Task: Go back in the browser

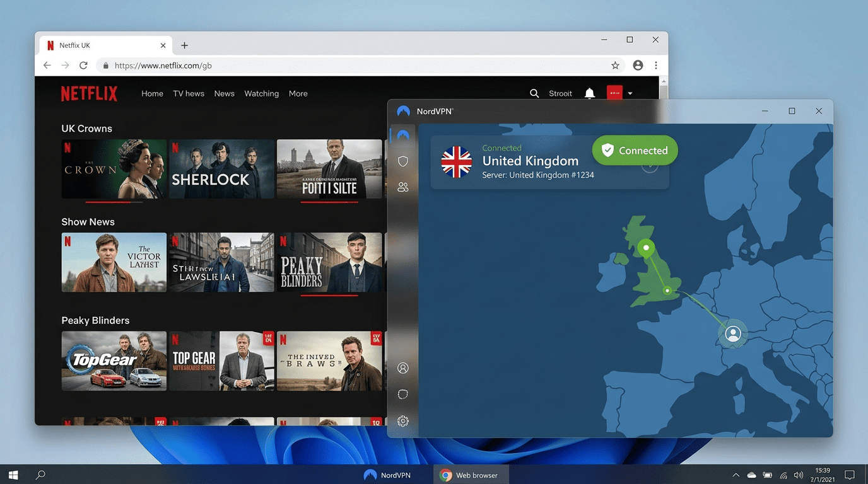Action: point(47,66)
